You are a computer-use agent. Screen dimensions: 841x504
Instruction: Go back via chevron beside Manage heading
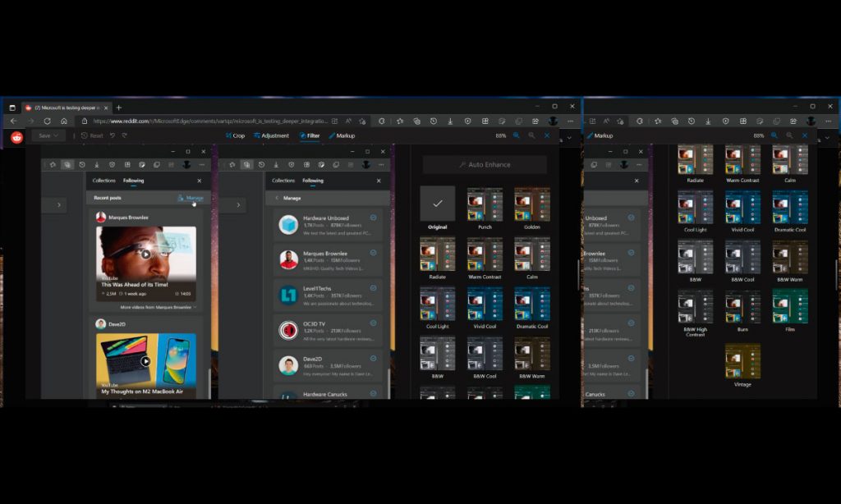pyautogui.click(x=277, y=198)
